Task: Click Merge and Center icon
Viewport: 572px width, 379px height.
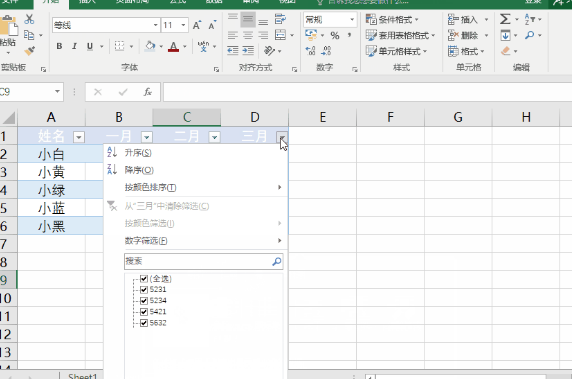Action: pyautogui.click(x=280, y=35)
